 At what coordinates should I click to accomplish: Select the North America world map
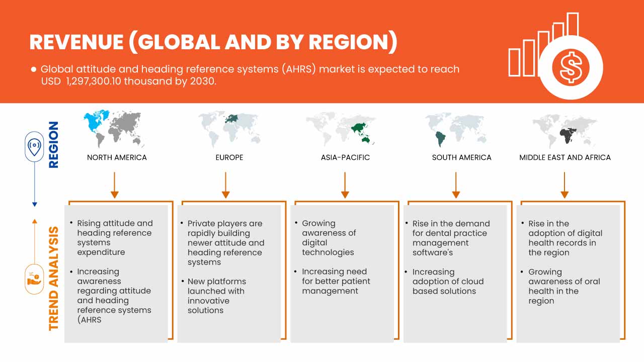click(116, 128)
